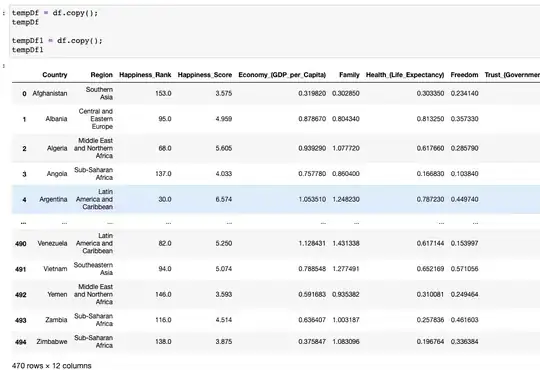540x370 pixels.
Task: Click the tempDf1 line in the code cell
Action: pyautogui.click(x=28, y=50)
